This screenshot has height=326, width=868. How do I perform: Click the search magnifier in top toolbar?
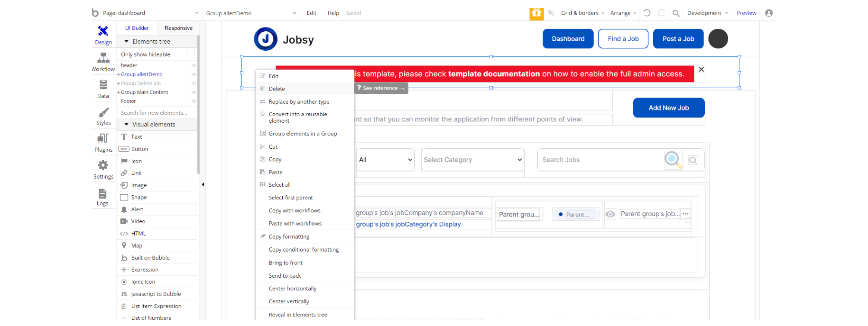tap(676, 13)
